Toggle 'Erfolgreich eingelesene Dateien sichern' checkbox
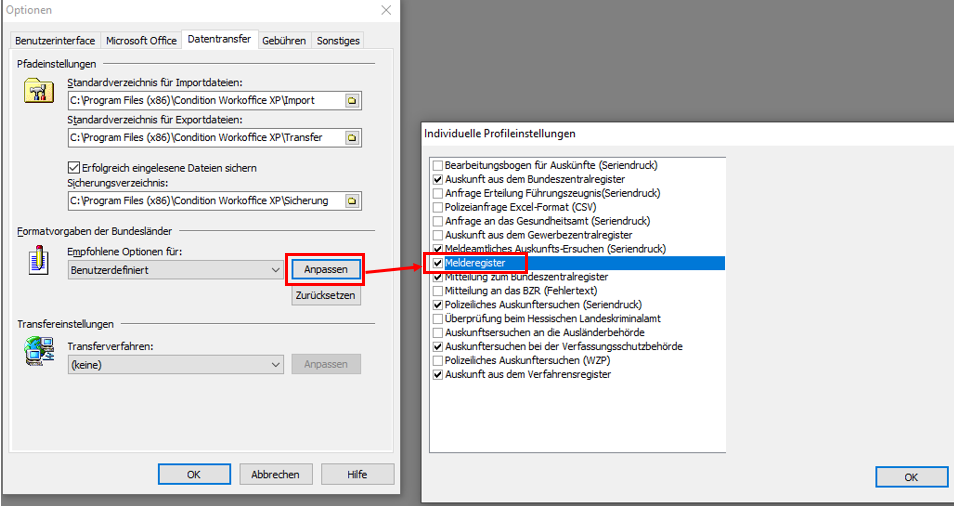Viewport: 954px width, 506px height. (73, 168)
